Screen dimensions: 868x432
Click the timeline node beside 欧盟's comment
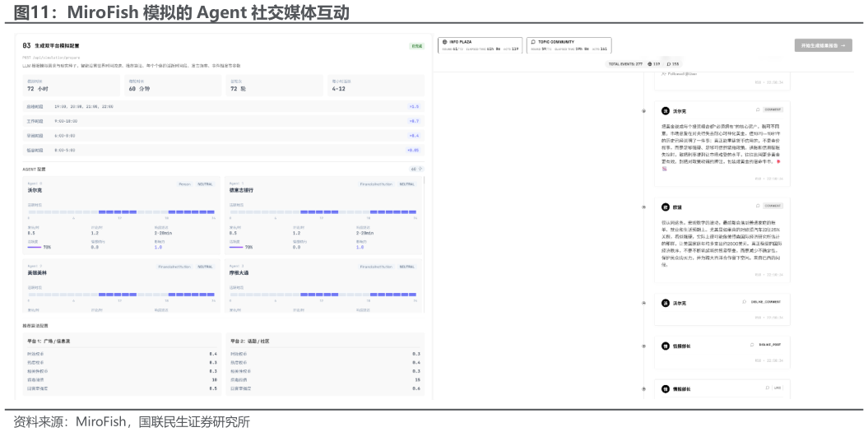point(644,207)
